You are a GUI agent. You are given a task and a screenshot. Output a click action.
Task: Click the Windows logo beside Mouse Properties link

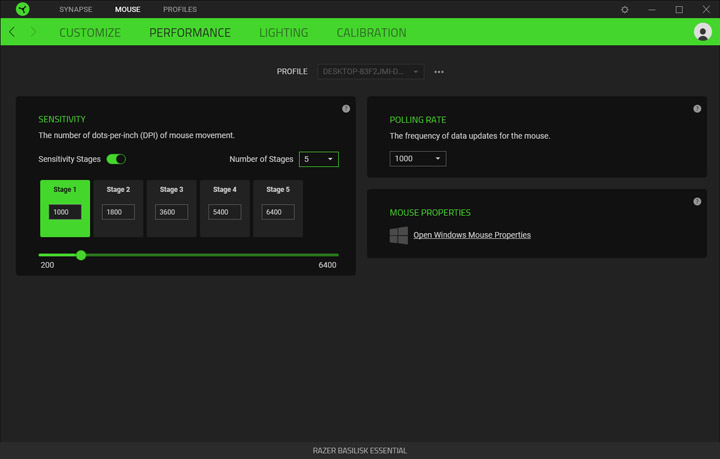coord(399,235)
